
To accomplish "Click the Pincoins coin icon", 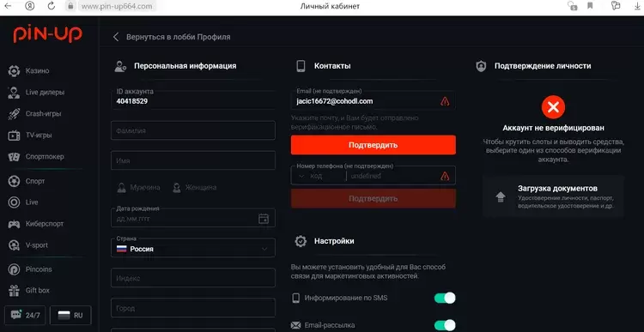I will [x=14, y=269].
